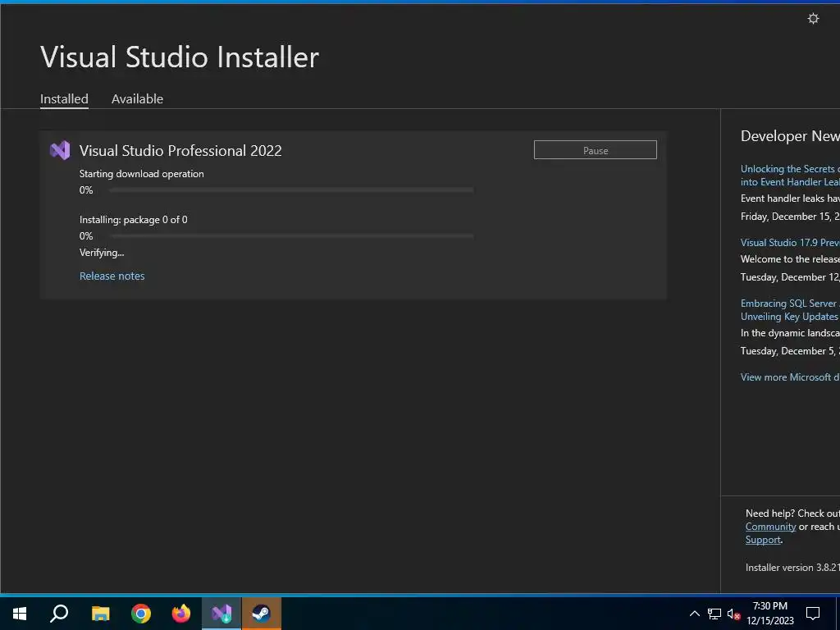Open the notification center icon
This screenshot has width=840, height=630.
(813, 614)
